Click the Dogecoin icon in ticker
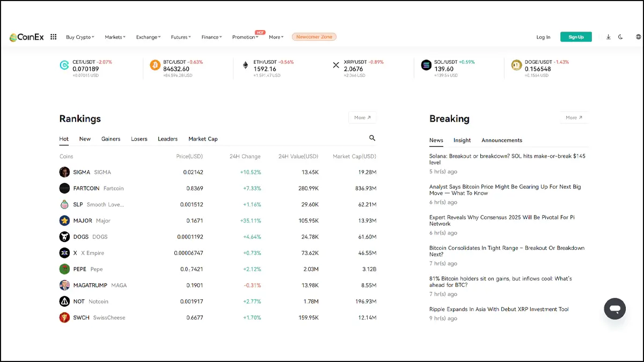Image resolution: width=644 pixels, height=362 pixels. (x=517, y=65)
